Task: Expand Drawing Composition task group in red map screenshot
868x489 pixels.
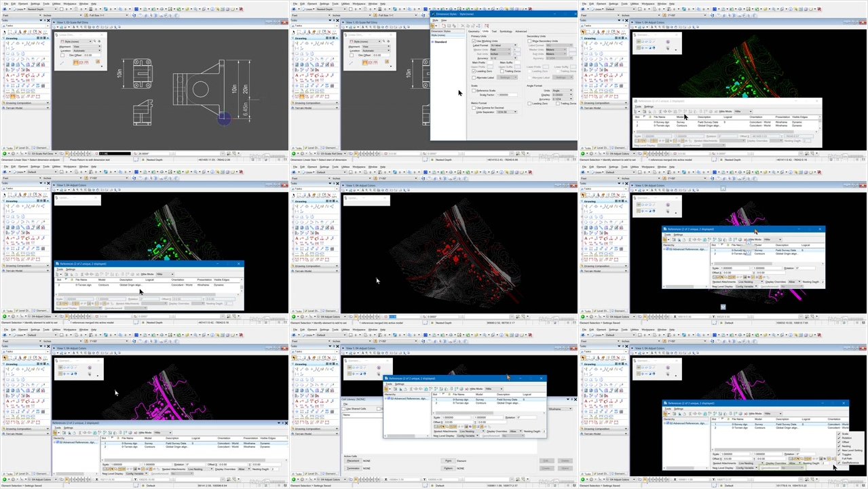Action: click(314, 266)
